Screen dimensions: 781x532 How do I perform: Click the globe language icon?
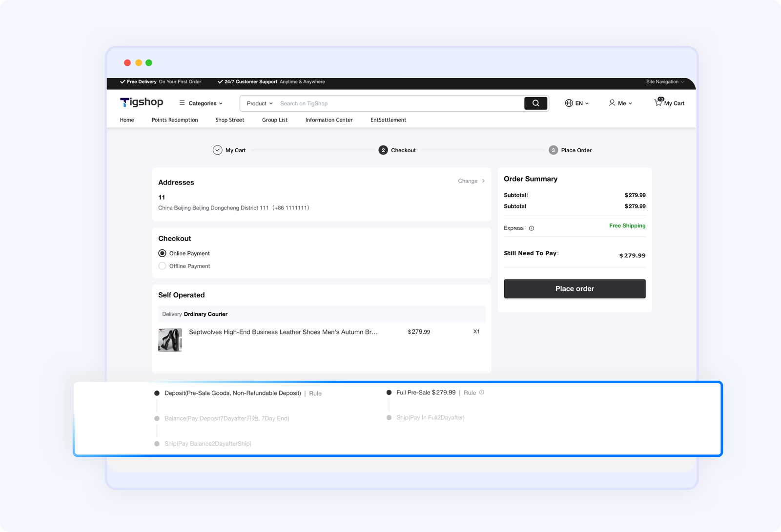point(569,103)
